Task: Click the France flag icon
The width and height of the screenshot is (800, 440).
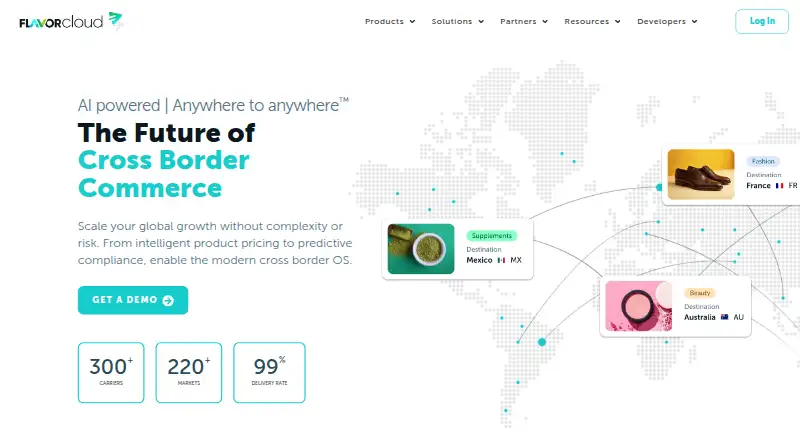Action: 779,186
